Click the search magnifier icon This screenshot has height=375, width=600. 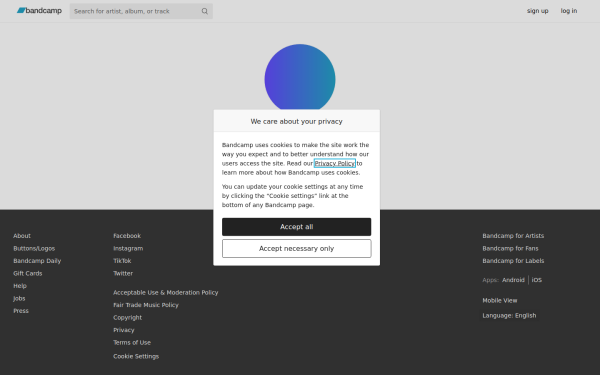coord(205,11)
